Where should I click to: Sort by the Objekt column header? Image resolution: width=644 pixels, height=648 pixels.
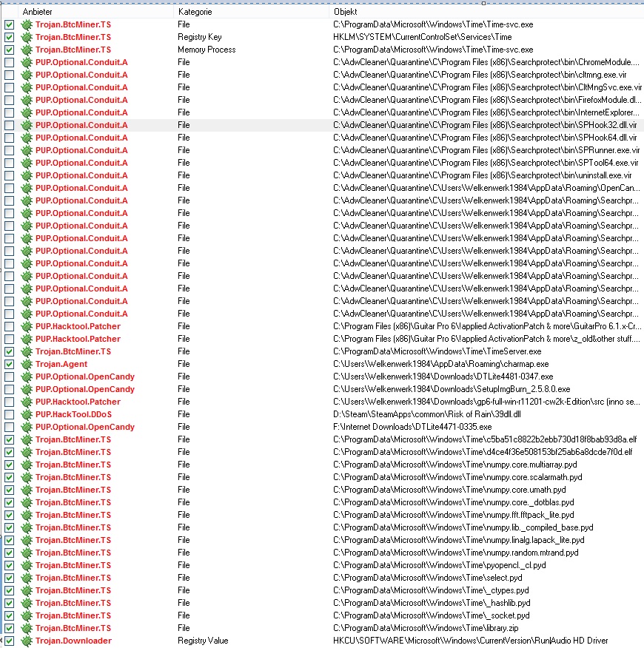pyautogui.click(x=346, y=12)
